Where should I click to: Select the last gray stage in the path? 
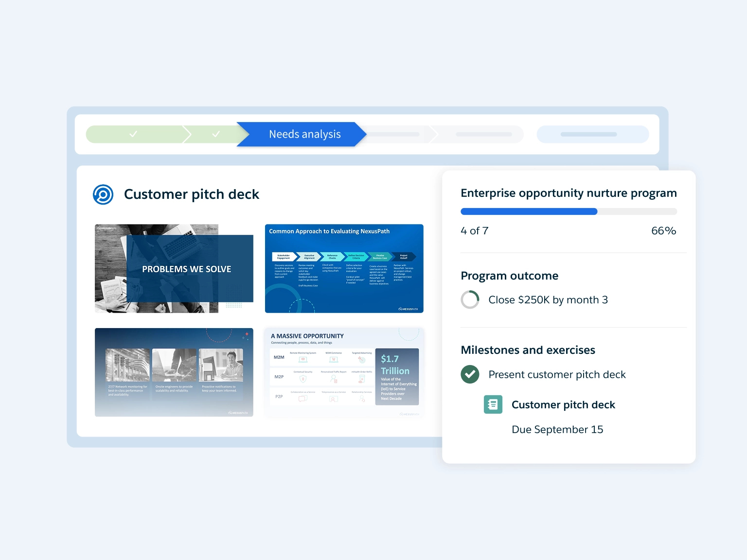(483, 134)
